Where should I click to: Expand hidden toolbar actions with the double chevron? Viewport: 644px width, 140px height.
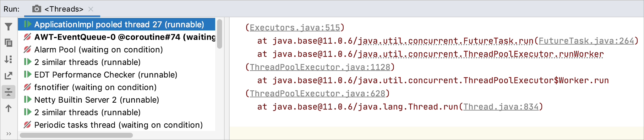[x=8, y=134]
